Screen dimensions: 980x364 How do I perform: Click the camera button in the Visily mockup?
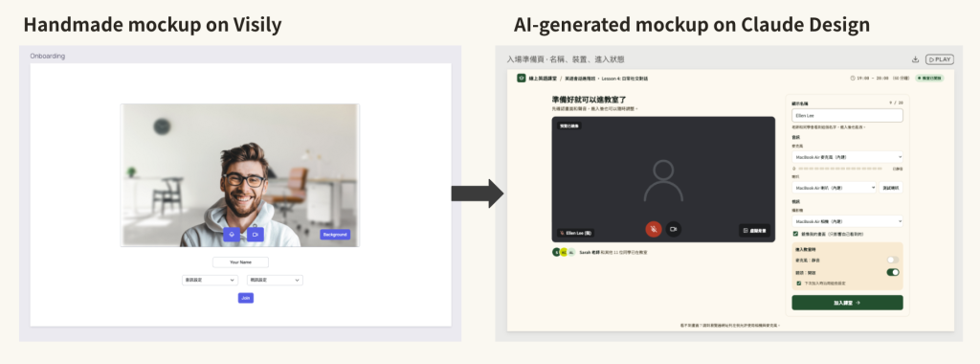[255, 235]
